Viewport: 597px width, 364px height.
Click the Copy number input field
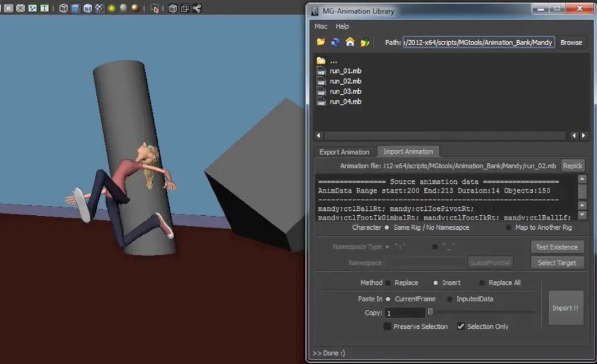click(x=404, y=313)
